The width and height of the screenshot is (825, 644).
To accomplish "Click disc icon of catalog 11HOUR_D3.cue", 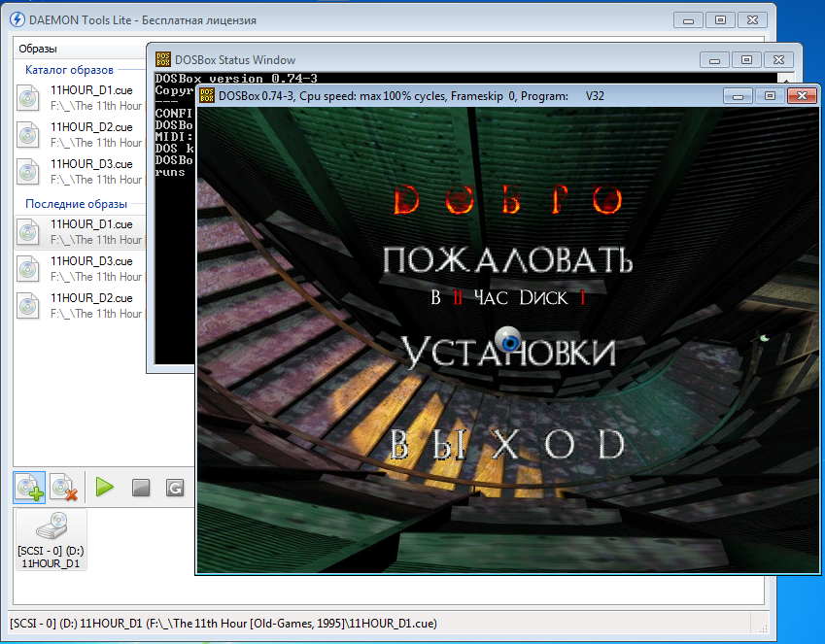I will (x=28, y=172).
